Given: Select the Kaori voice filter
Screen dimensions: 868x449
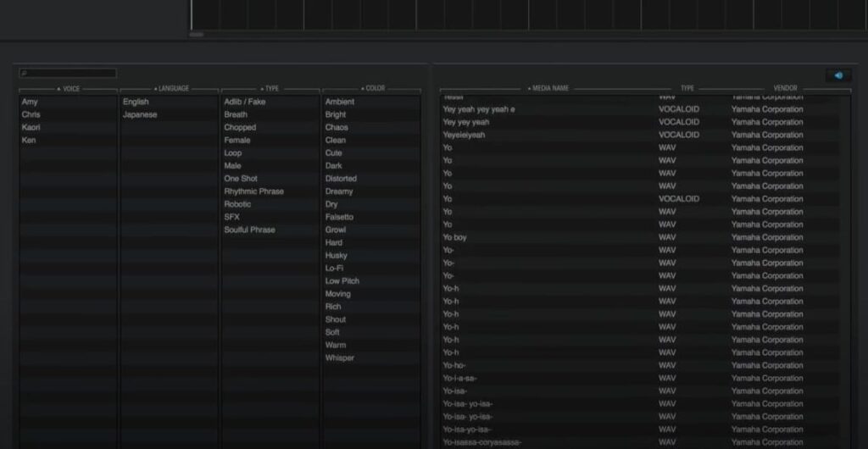Looking at the screenshot, I should 69,127.
